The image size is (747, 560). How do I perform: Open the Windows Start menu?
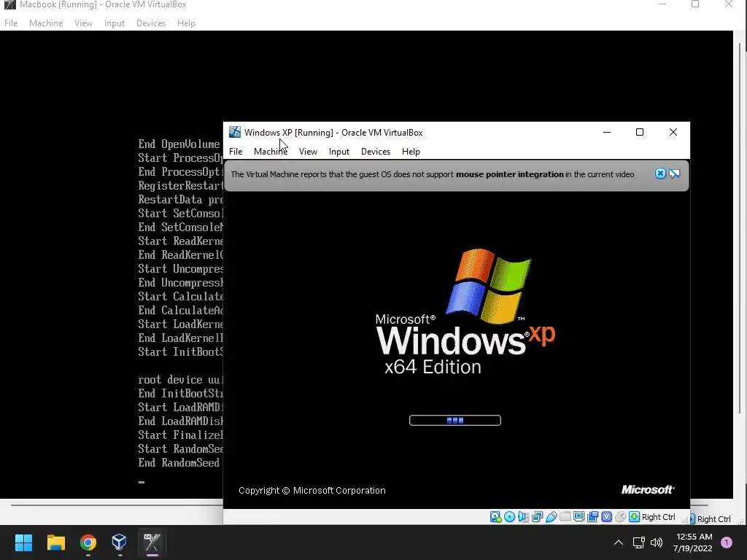pyautogui.click(x=23, y=542)
